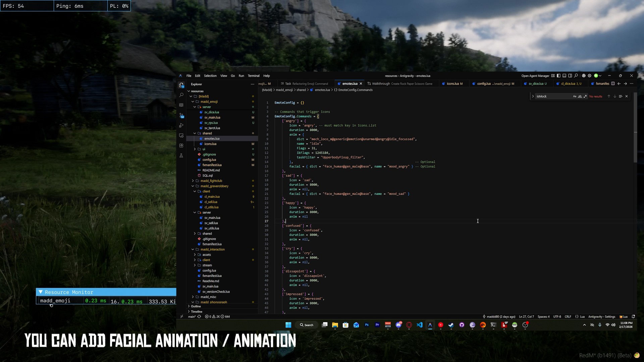Click the notifications bell in status bar
The width and height of the screenshot is (644, 362).
[633, 317]
